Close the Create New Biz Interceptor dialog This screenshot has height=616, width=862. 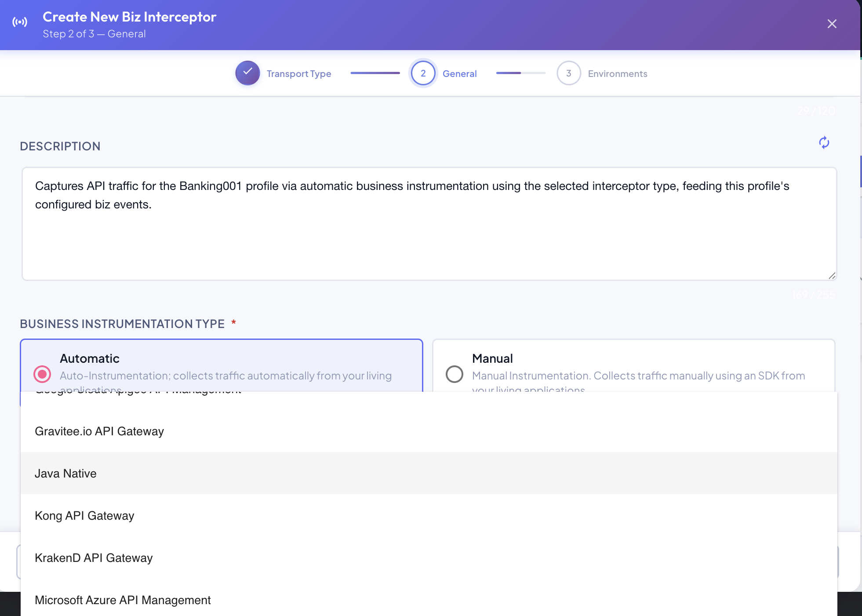pos(832,24)
